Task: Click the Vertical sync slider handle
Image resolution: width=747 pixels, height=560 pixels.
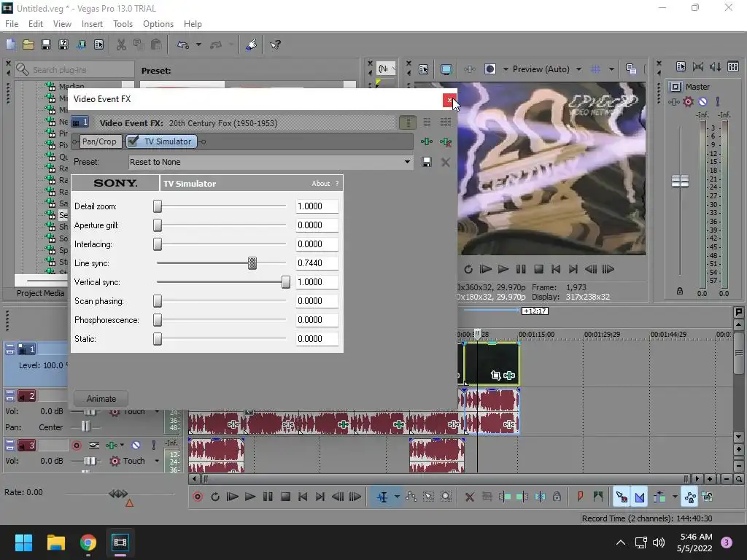Action: [x=285, y=282]
